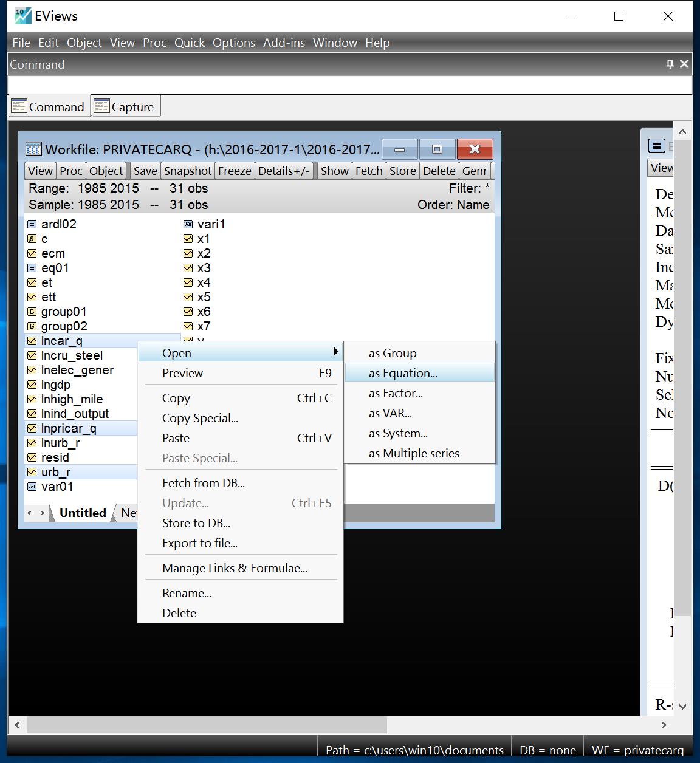Click the Freeze button
This screenshot has width=700, height=763.
pyautogui.click(x=235, y=171)
